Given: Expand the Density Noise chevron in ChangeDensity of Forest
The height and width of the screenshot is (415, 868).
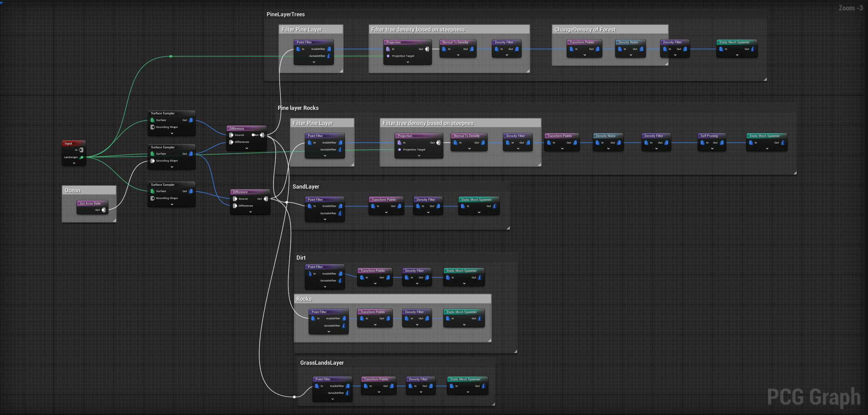Looking at the screenshot, I should point(631,55).
